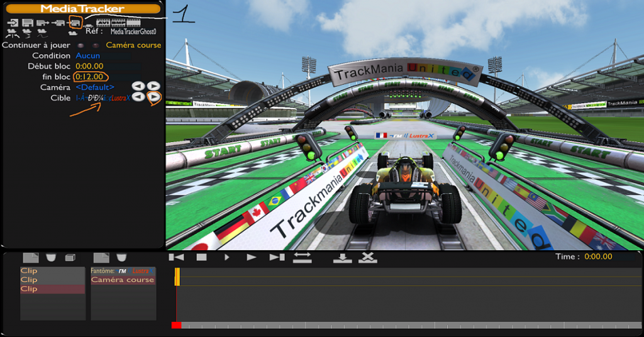Jump to timeline start
Viewport: 644px width, 337px height.
coord(176,257)
